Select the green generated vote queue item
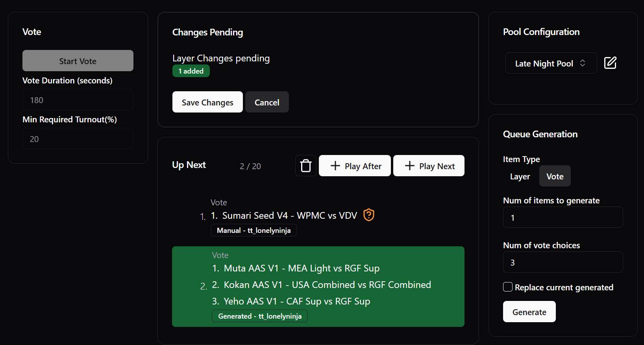Viewport: 644px width, 345px height. tap(318, 286)
